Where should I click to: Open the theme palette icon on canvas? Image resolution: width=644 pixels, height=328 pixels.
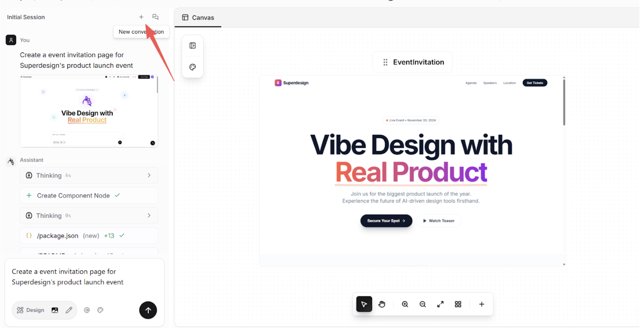(x=192, y=67)
